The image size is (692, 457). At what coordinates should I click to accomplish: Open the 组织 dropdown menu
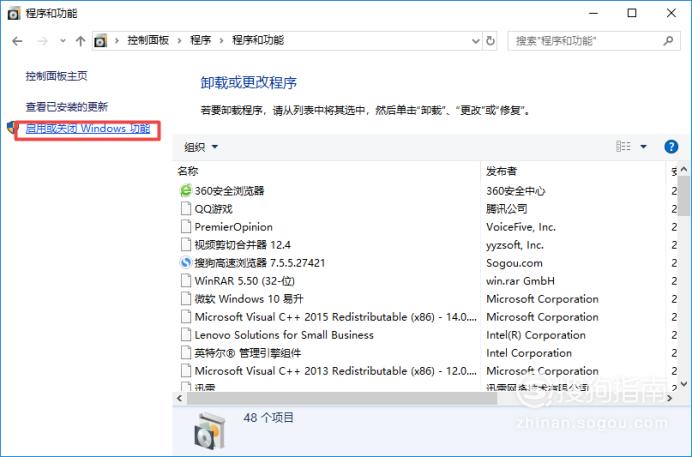pyautogui.click(x=201, y=147)
